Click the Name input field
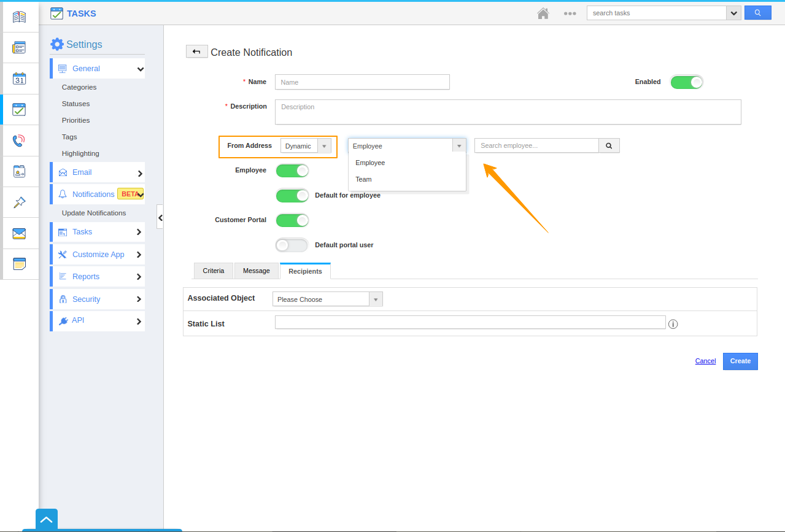Image resolution: width=785 pixels, height=532 pixels. 362,82
